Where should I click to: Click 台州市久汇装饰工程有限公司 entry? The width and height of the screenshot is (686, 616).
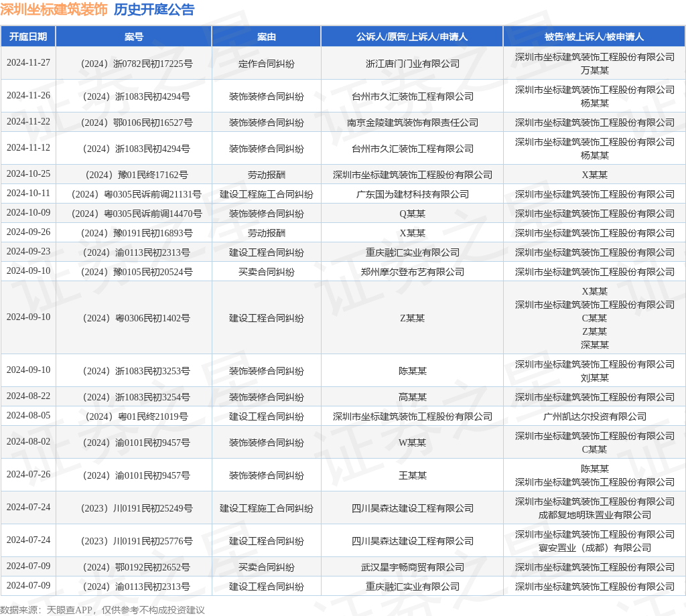[411, 96]
